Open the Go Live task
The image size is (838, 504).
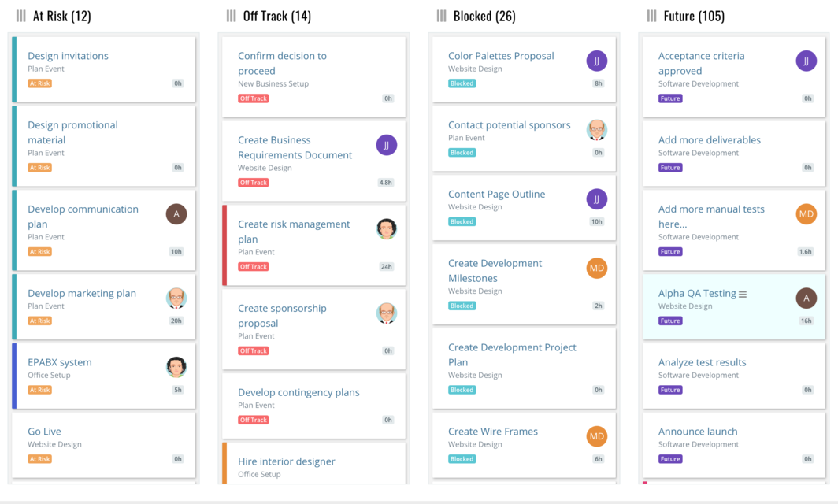click(45, 432)
